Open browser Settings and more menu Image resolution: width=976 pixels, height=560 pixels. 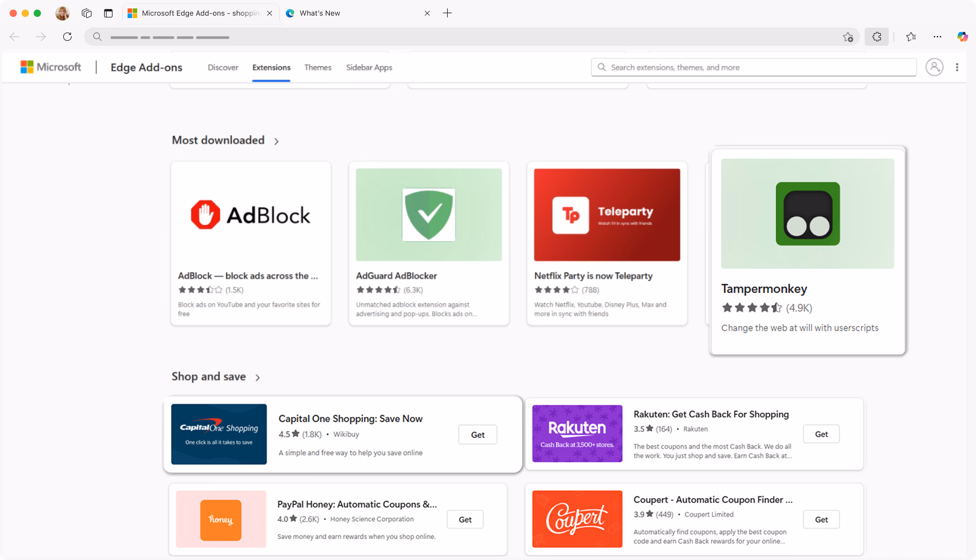[937, 37]
